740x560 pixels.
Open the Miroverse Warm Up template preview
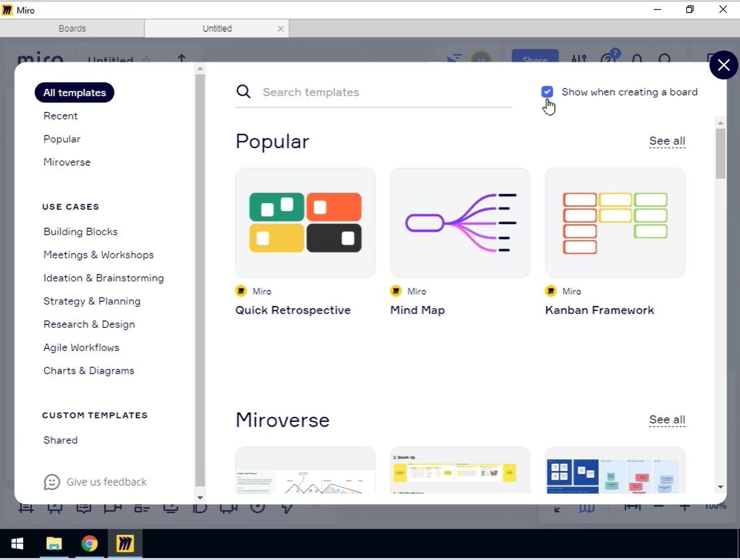pos(460,470)
